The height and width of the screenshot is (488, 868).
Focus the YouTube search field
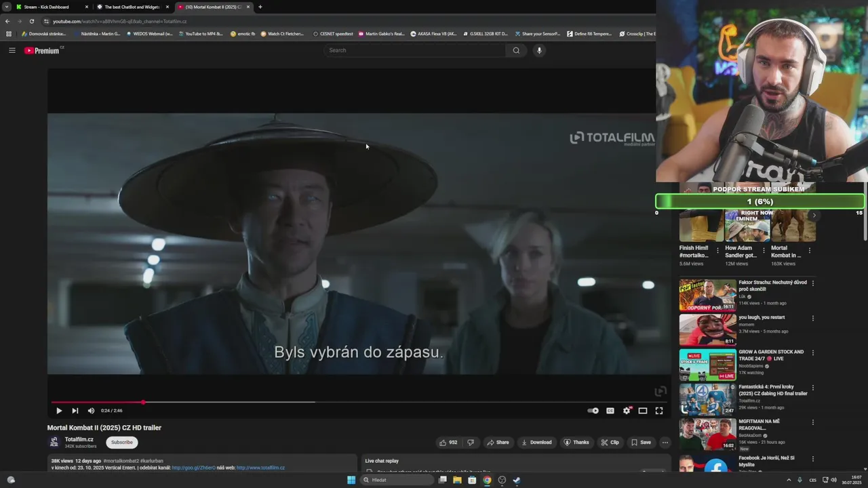[x=415, y=50]
